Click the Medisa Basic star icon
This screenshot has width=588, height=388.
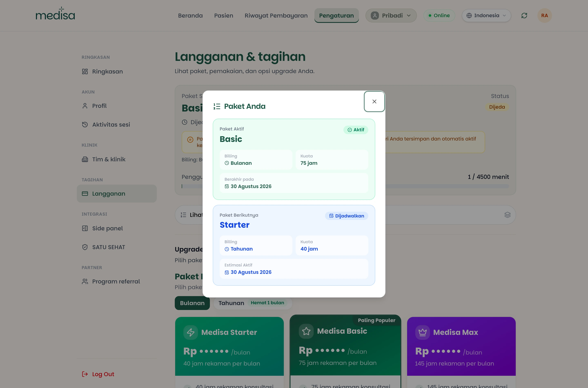(x=306, y=331)
